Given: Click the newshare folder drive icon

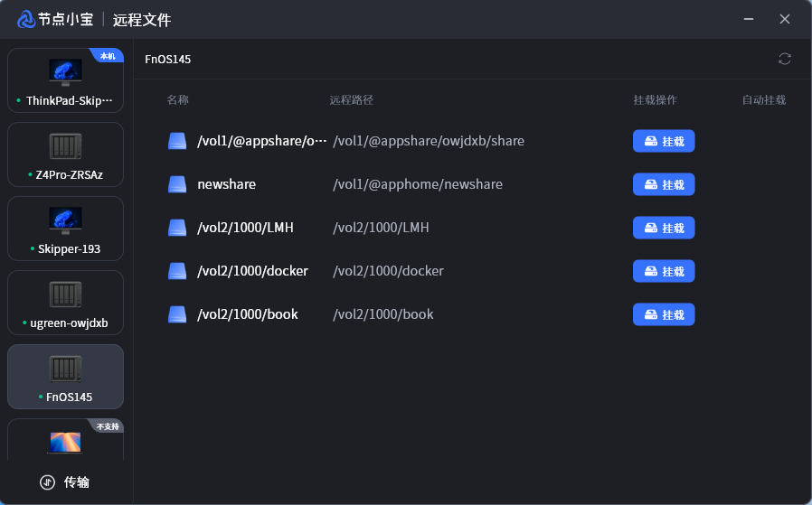Looking at the screenshot, I should 177,184.
